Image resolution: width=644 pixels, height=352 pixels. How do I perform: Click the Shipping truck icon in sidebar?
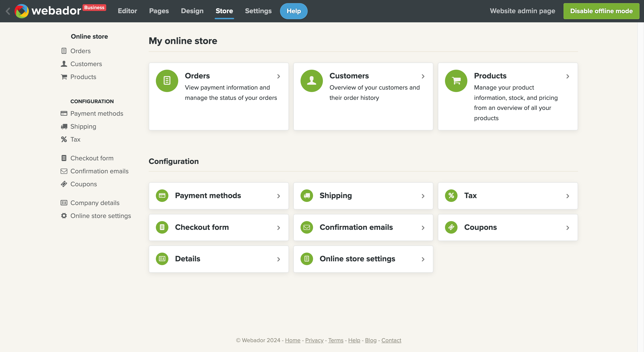(64, 127)
